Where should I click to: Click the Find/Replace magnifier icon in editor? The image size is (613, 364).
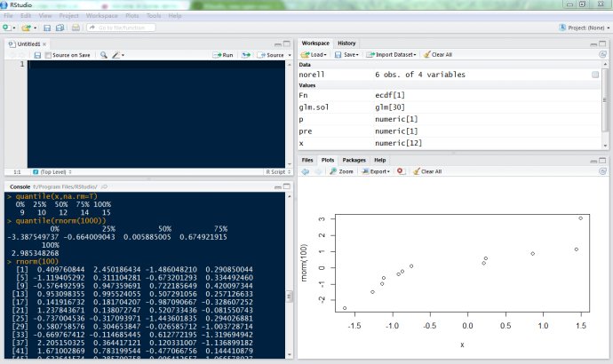(104, 55)
